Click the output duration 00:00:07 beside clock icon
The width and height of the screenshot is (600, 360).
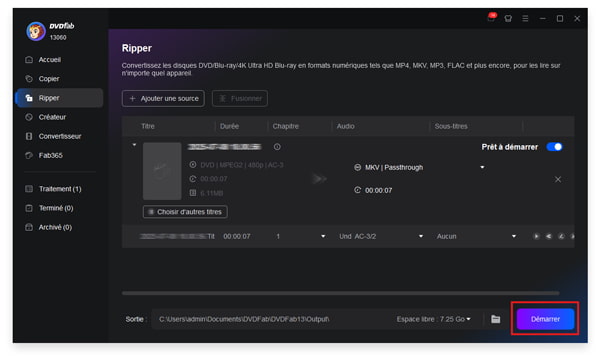pos(378,191)
